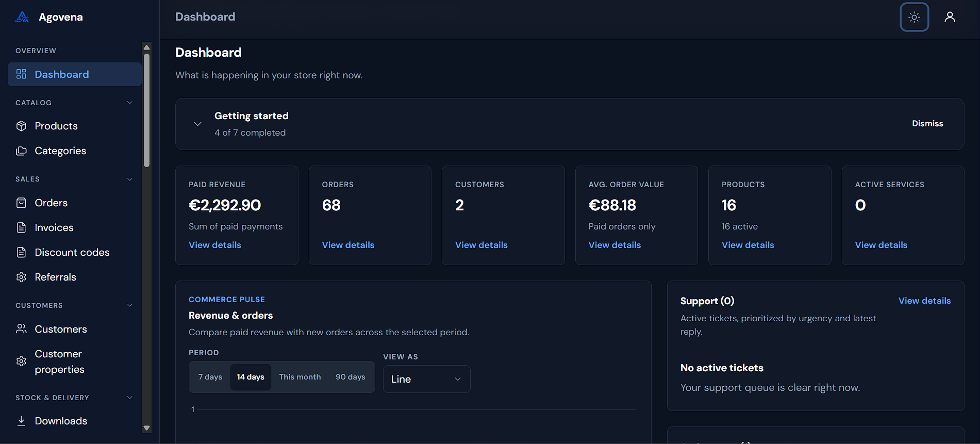The width and height of the screenshot is (980, 444).
Task: Collapse the Catalog section chevron
Action: point(130,103)
